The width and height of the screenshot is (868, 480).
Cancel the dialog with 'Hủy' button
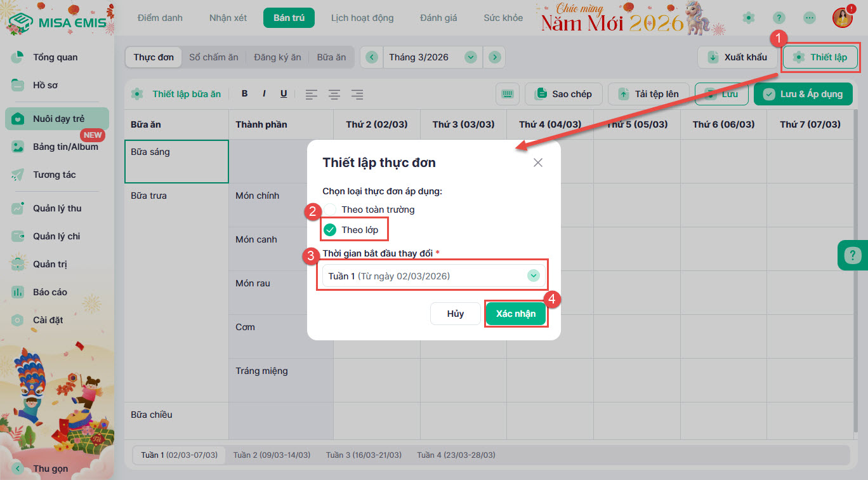(x=455, y=314)
